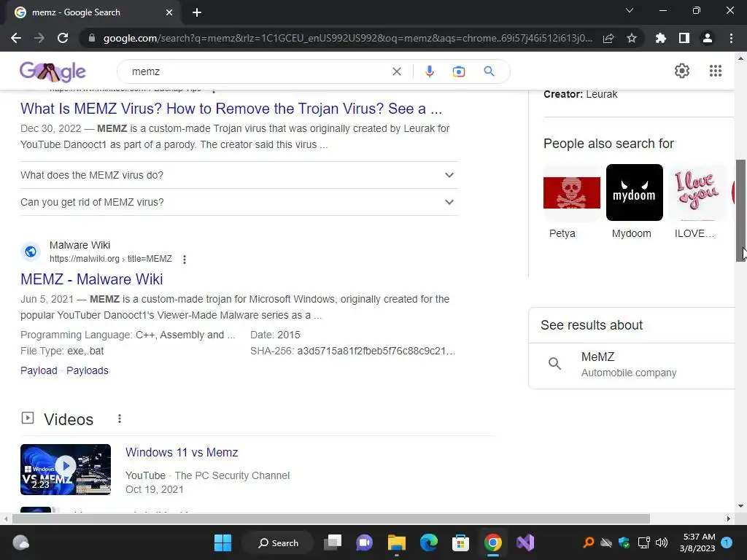Open notification badge in taskbar
Viewport: 747px width, 560px height.
727,542
